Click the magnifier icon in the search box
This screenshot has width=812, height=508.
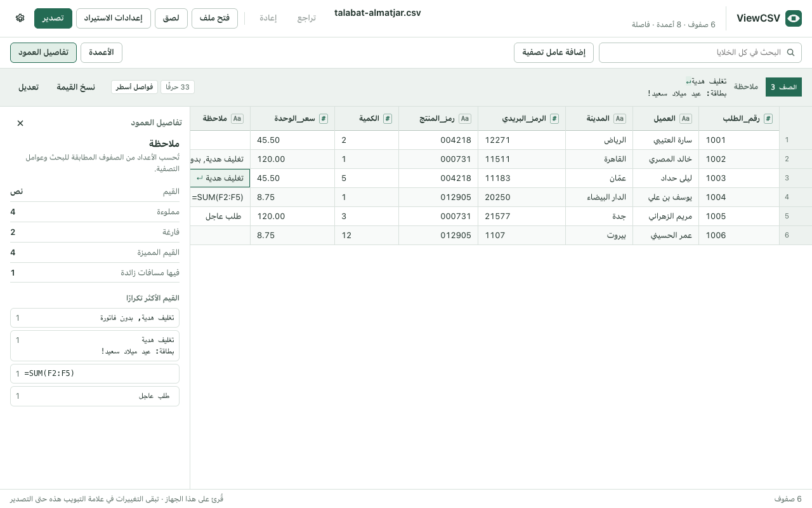tap(790, 53)
